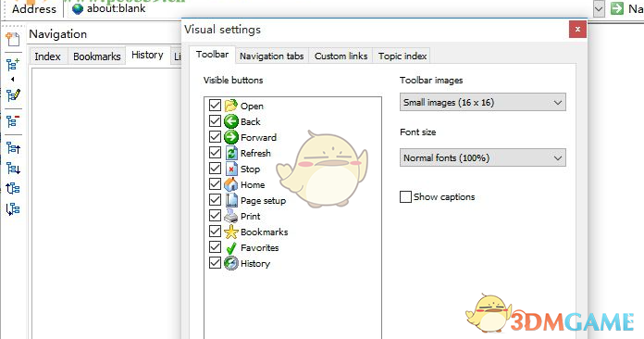The height and width of the screenshot is (339, 644).
Task: Click the new page icon in Navigation sidebar
Action: 13,39
